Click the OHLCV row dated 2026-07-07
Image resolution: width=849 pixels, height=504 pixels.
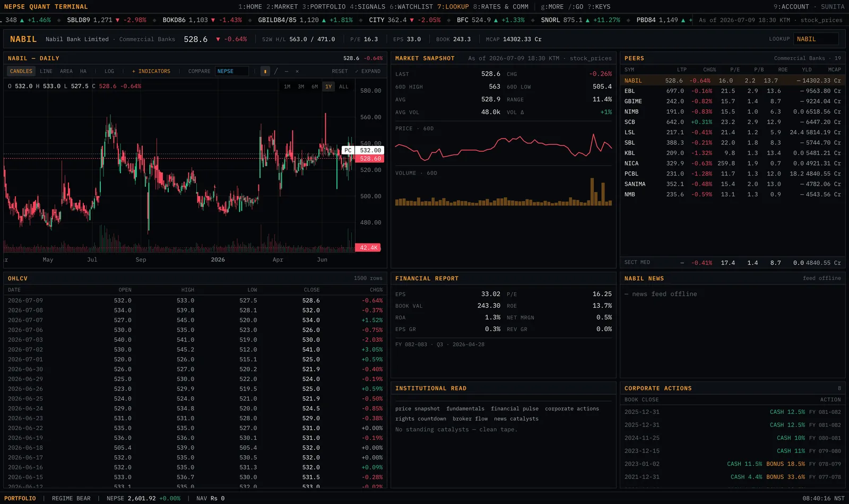tap(195, 320)
